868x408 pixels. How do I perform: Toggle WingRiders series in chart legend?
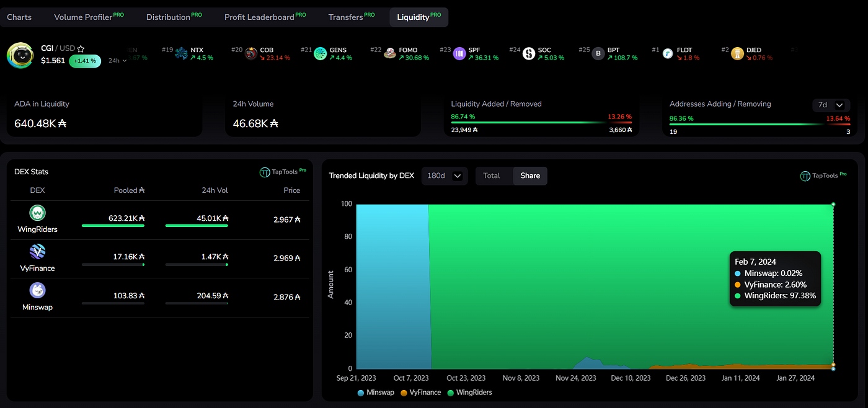point(469,392)
